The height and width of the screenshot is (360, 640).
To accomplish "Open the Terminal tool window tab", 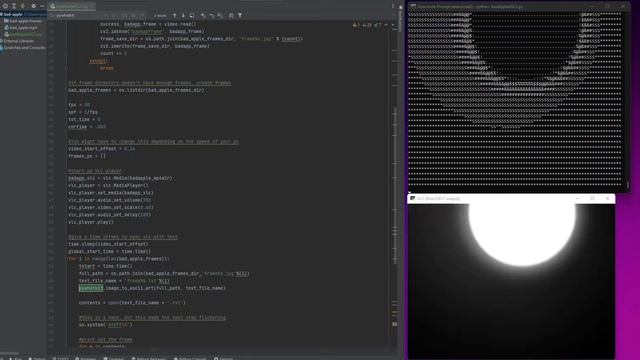I will point(114,358).
